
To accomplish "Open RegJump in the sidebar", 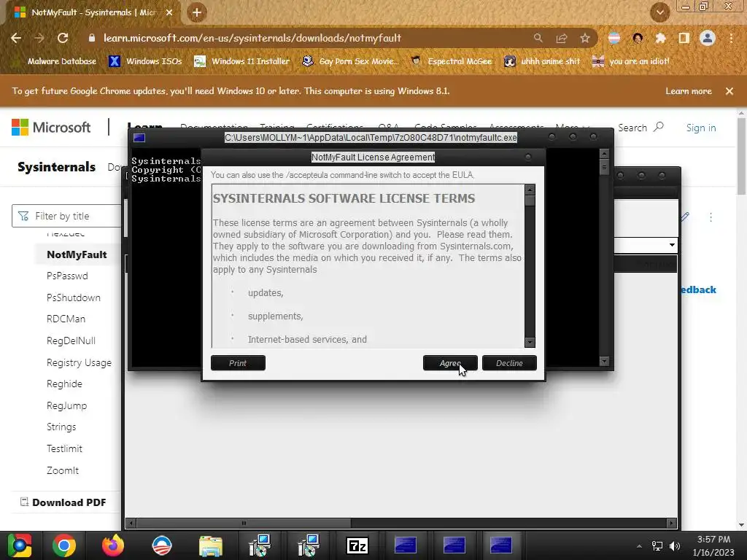I will [66, 405].
